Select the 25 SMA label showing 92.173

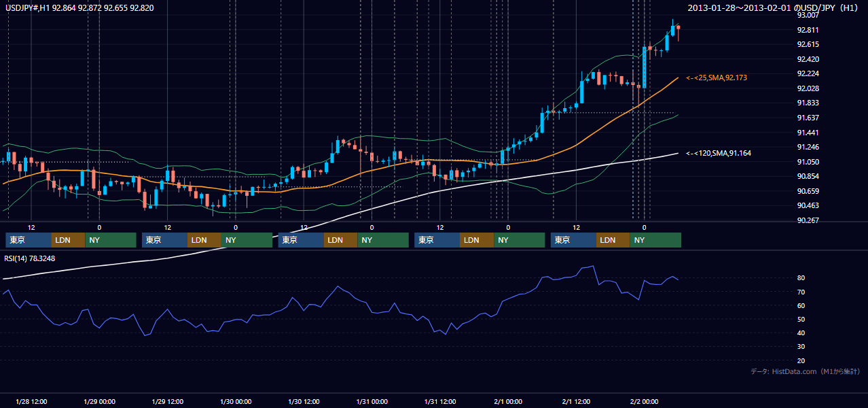(x=716, y=78)
